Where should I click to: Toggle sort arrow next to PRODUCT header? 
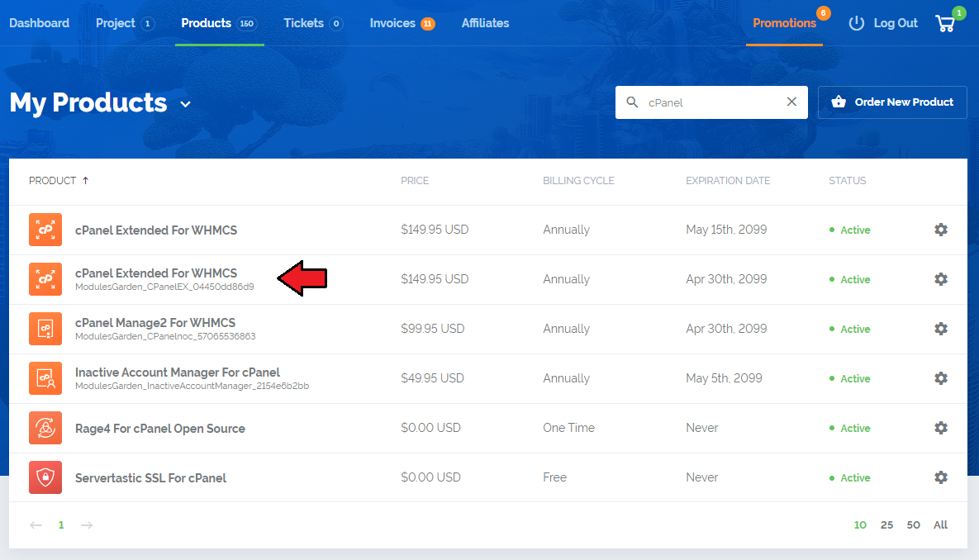(86, 180)
